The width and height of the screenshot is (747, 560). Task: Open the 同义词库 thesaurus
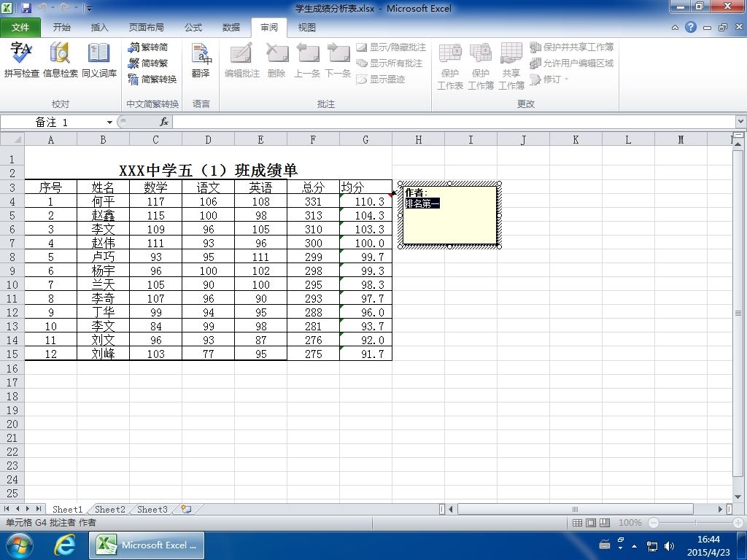[99, 60]
